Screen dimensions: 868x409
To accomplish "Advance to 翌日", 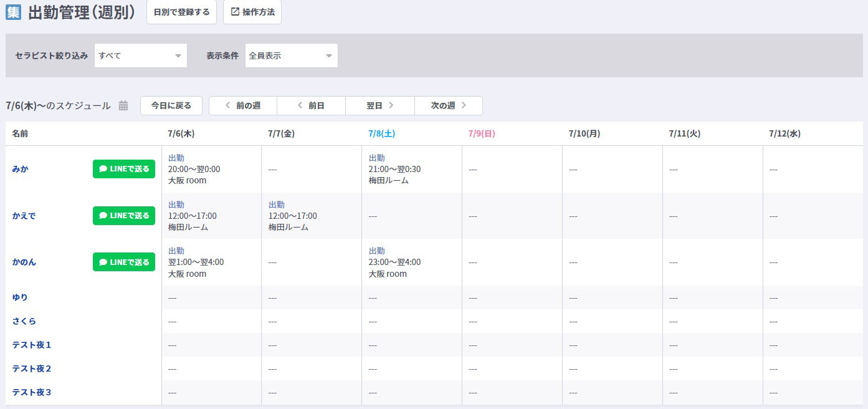I will point(379,106).
